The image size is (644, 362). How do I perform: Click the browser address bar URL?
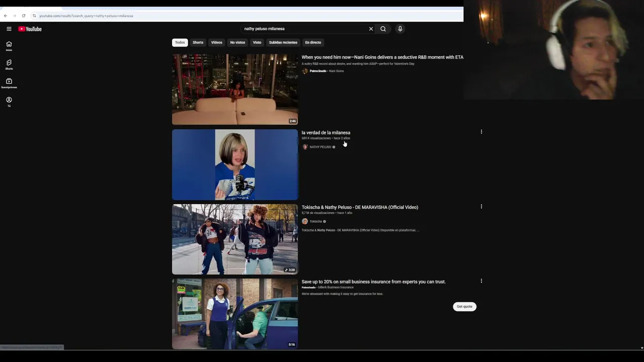86,16
